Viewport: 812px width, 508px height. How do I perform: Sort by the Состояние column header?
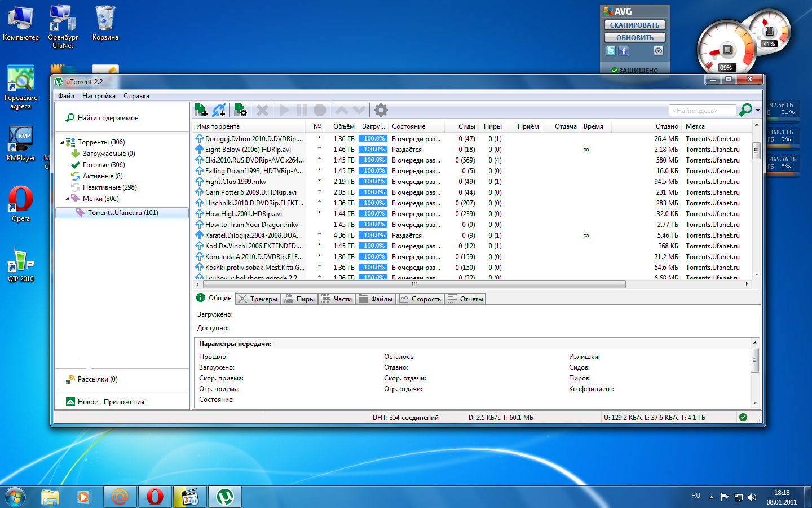[416, 126]
